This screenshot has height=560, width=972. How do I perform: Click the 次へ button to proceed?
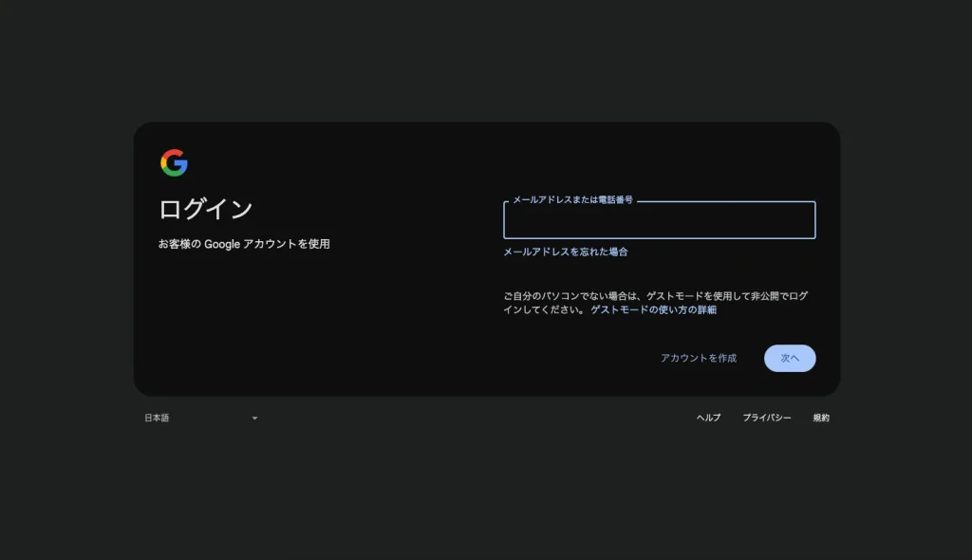[790, 358]
